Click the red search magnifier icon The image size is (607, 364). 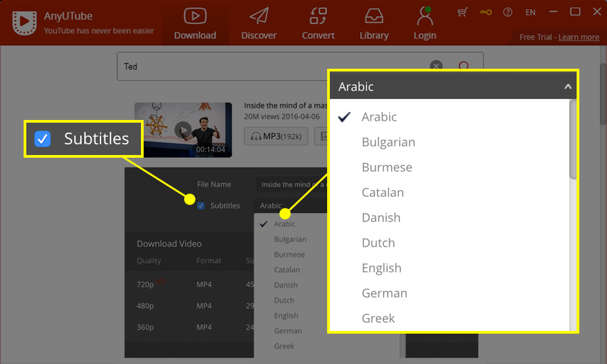463,66
